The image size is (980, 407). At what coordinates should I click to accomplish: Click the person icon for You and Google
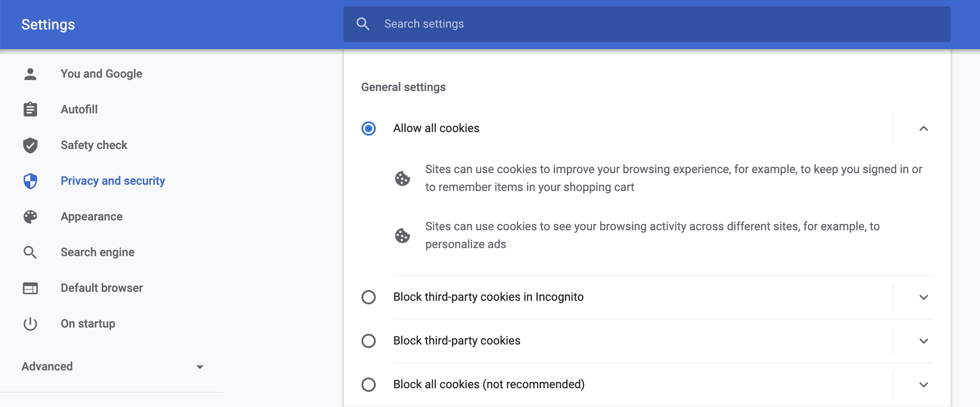[x=30, y=74]
